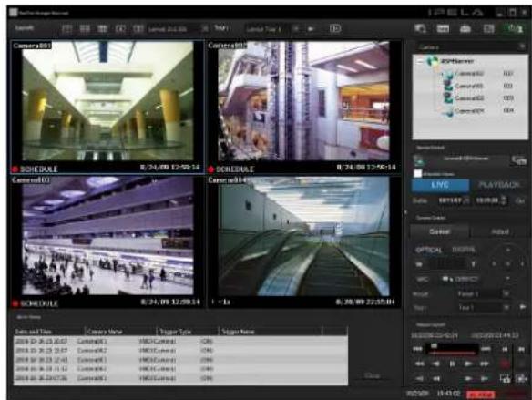The width and height of the screenshot is (532, 400).
Task: Select the Camera002 video pane
Action: 304,107
